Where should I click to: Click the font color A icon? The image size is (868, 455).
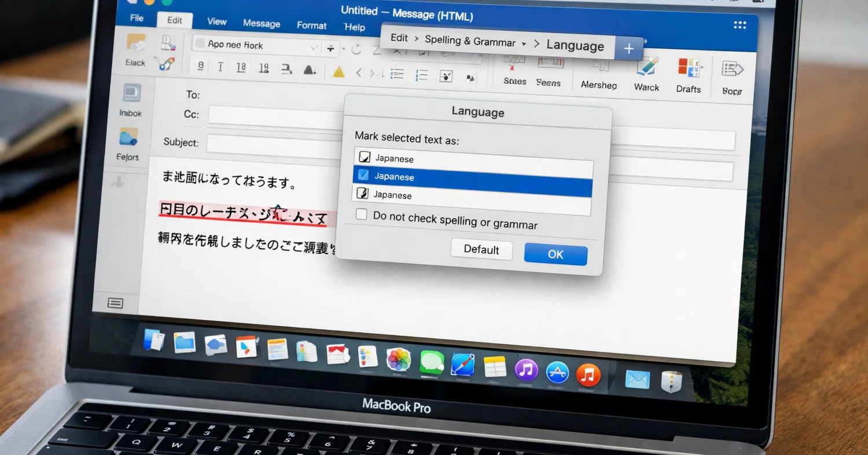click(310, 71)
